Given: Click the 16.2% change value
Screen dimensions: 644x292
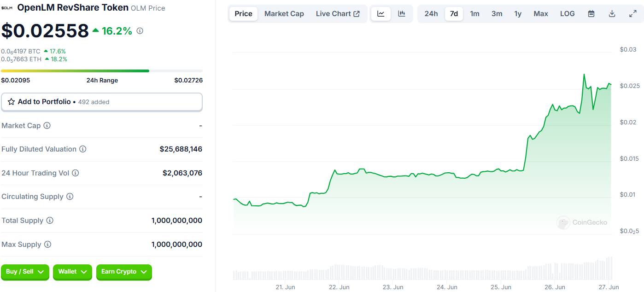Looking at the screenshot, I should (117, 31).
